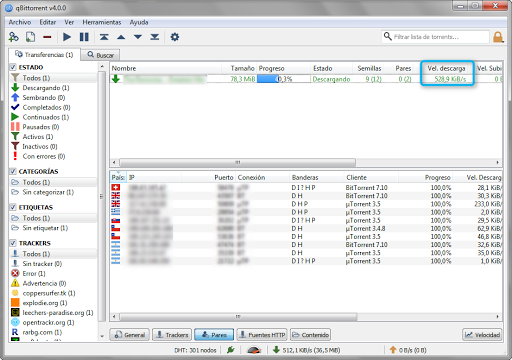
Task: Select opentrackr.org (1) tracker
Action: click(x=53, y=322)
